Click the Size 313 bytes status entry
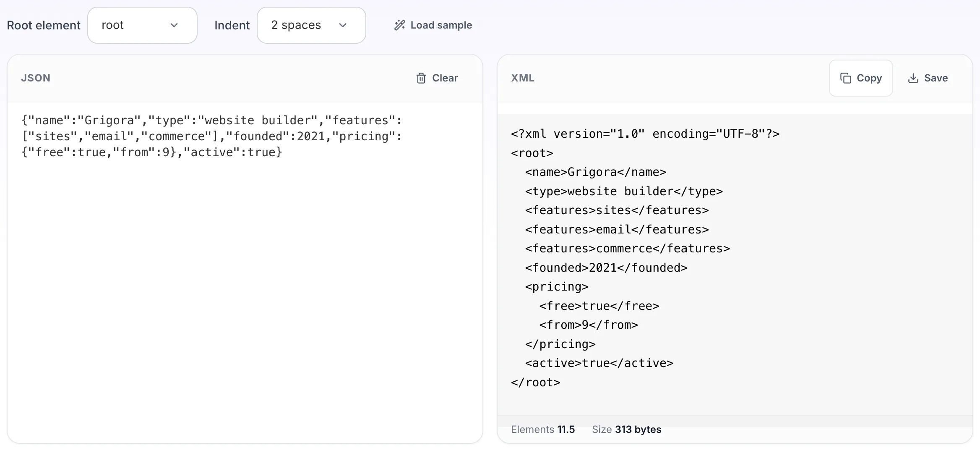This screenshot has width=980, height=451. (626, 430)
